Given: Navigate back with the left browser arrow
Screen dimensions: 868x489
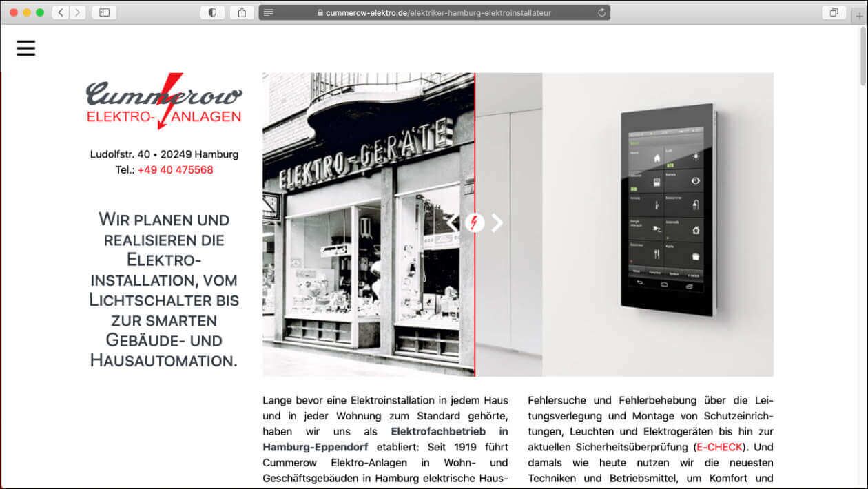Looking at the screenshot, I should 60,12.
